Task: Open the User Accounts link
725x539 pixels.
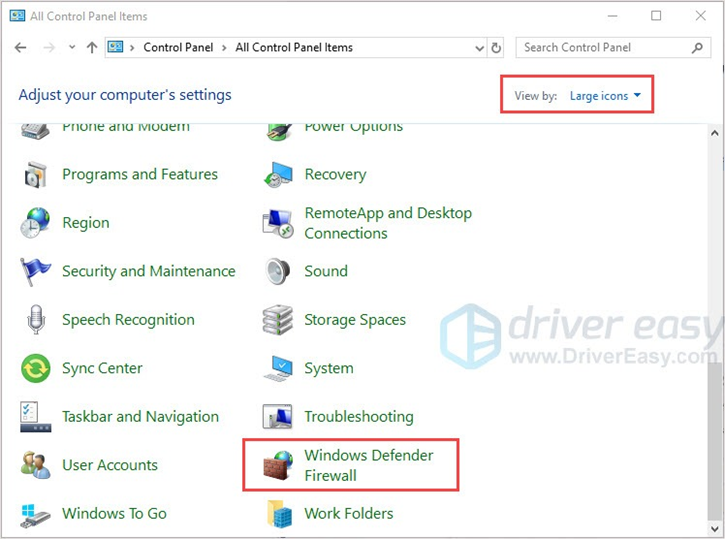Action: (x=110, y=465)
